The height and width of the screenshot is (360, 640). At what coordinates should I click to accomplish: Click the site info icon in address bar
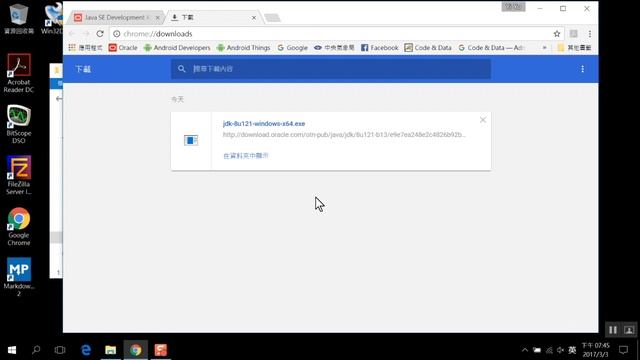pyautogui.click(x=116, y=34)
